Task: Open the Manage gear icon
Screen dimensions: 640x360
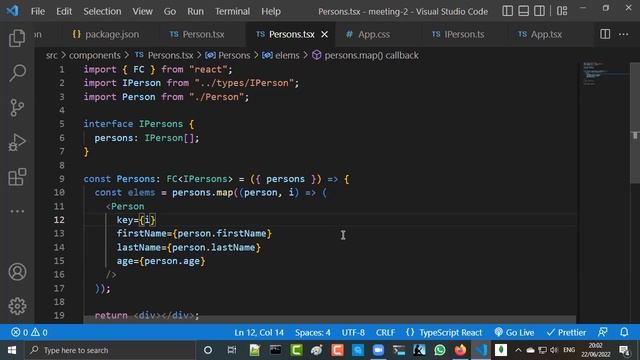Action: (x=17, y=306)
